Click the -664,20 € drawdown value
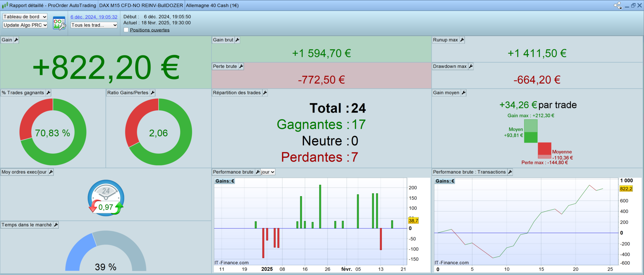Viewport: 644px width, 275px height. pyautogui.click(x=537, y=80)
